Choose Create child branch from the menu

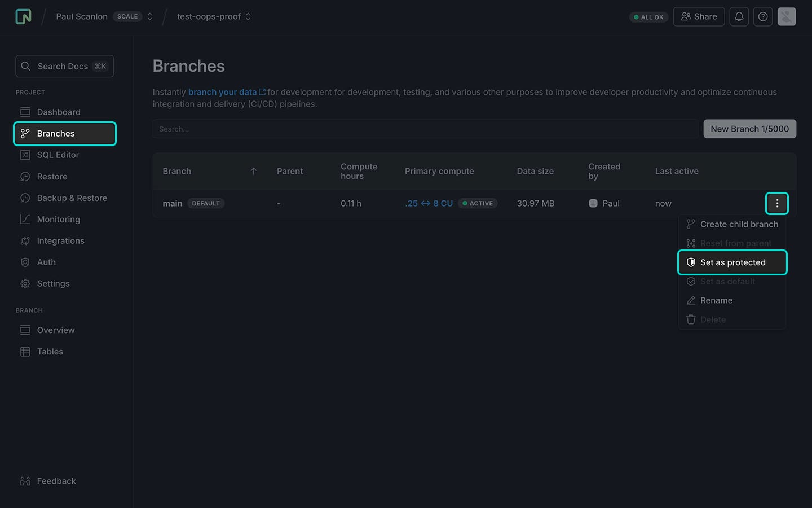click(x=733, y=224)
